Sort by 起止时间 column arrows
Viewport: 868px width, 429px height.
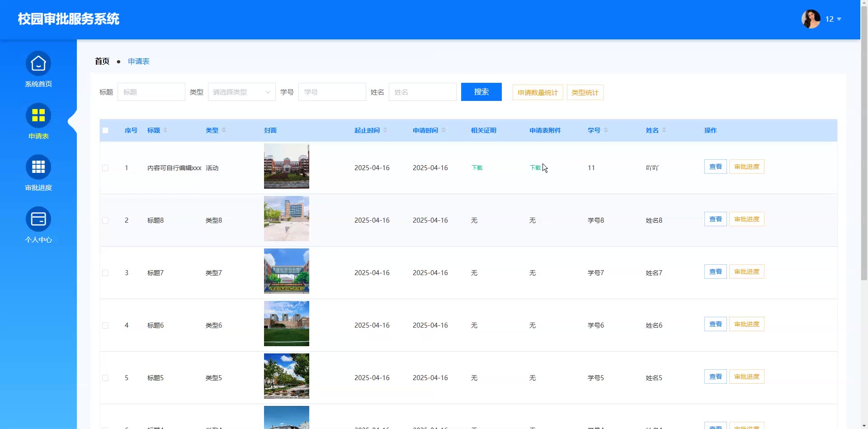pyautogui.click(x=385, y=130)
